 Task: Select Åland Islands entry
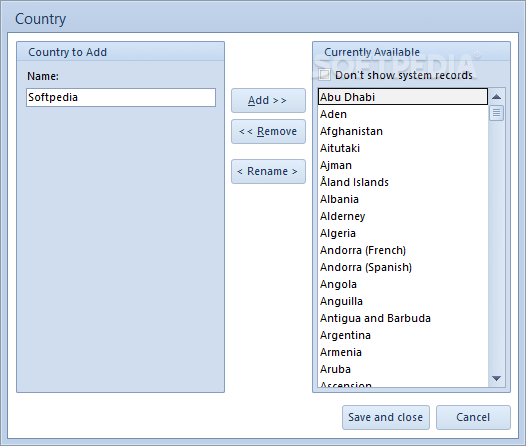(403, 182)
